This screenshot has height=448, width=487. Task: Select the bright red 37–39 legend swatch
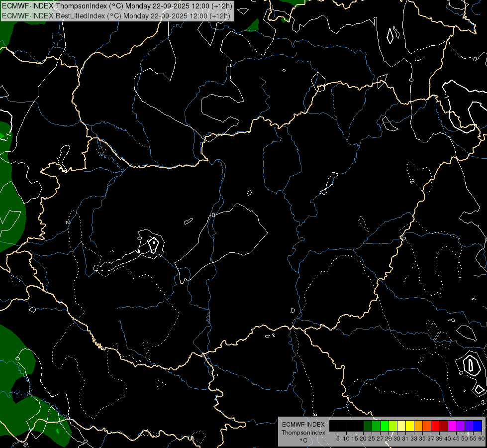[x=435, y=426]
